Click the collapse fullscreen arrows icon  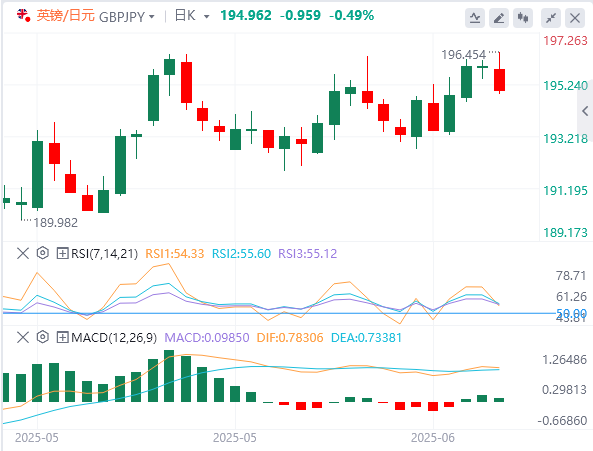[x=551, y=17]
